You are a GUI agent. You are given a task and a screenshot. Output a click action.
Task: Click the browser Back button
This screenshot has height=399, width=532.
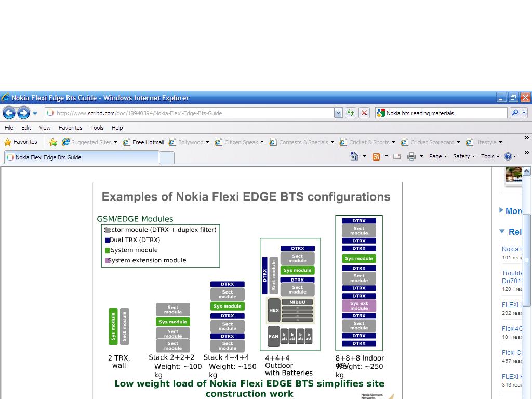pyautogui.click(x=9, y=113)
